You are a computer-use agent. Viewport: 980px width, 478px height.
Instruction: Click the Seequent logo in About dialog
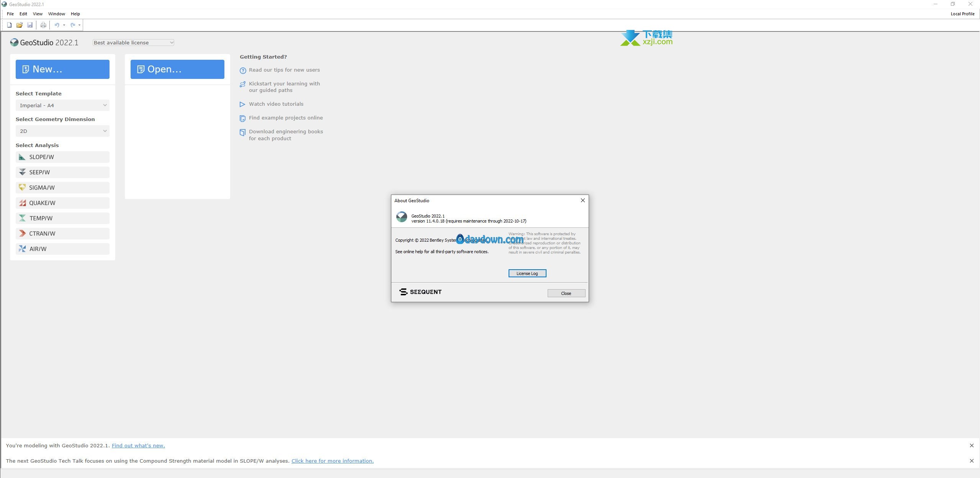[x=420, y=292]
